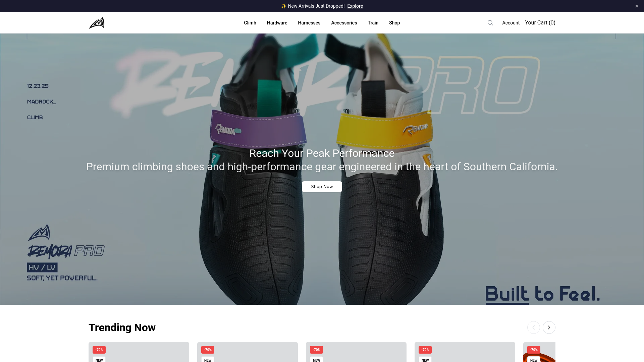
Task: Open the Accessories menu
Action: point(344,23)
